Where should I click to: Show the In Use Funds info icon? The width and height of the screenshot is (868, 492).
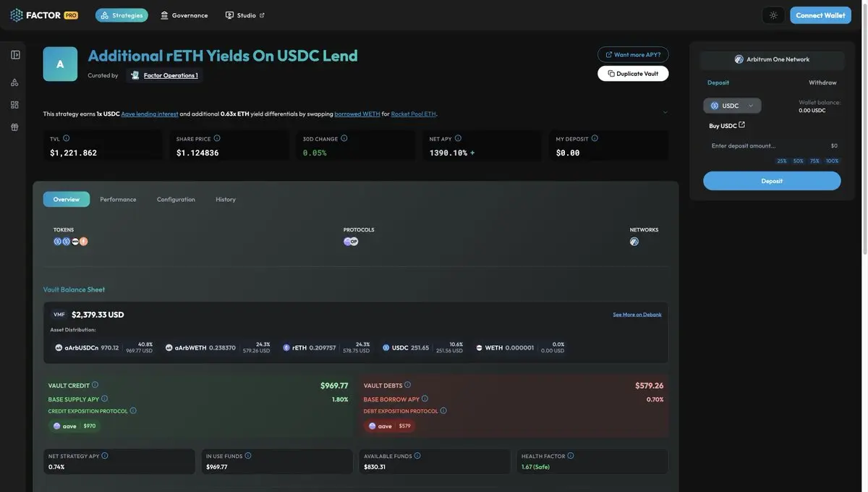[248, 456]
